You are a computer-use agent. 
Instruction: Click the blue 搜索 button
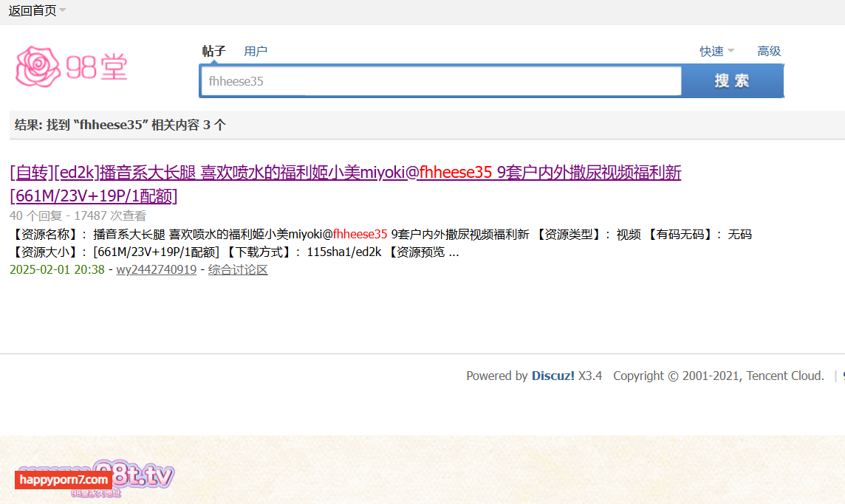click(x=733, y=80)
